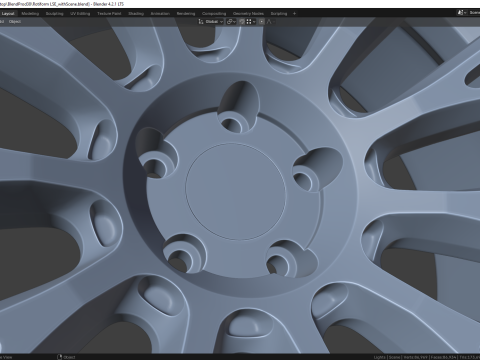Open the Rendering workspace tab

186,14
